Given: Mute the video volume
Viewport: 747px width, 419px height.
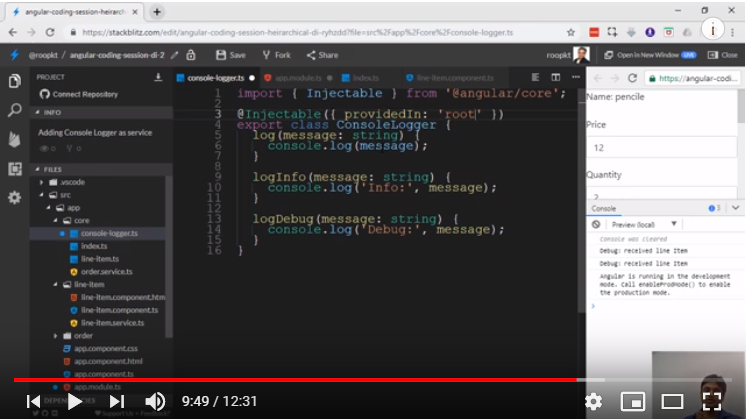Looking at the screenshot, I should pos(154,402).
